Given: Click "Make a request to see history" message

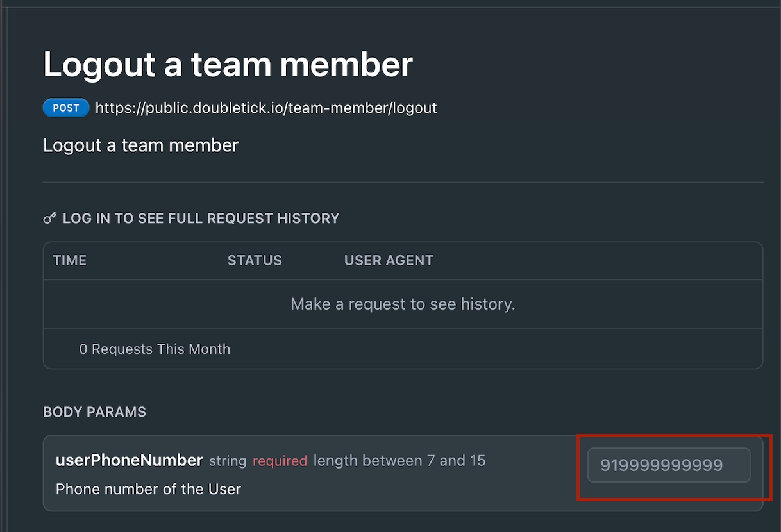Looking at the screenshot, I should coord(403,304).
